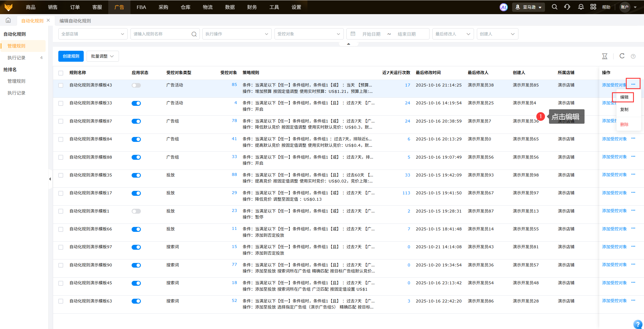Click the hourglass task icon
Image resolution: width=644 pixels, height=329 pixels.
(605, 56)
